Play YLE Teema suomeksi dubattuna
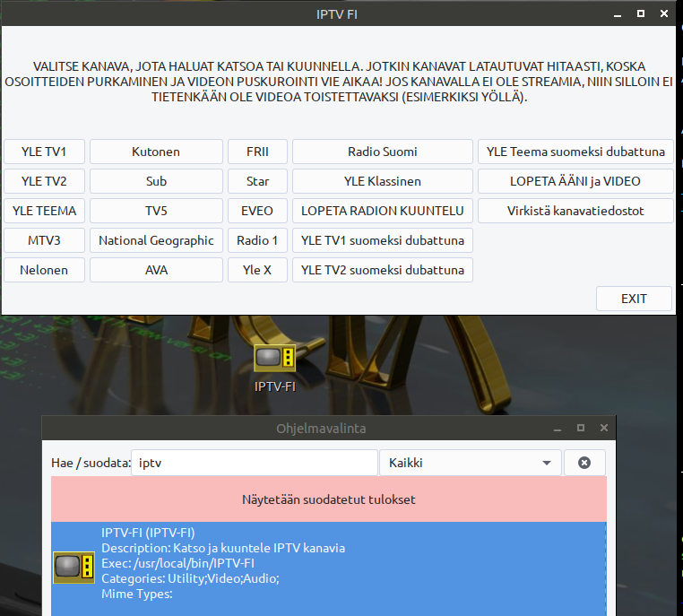 pos(575,152)
